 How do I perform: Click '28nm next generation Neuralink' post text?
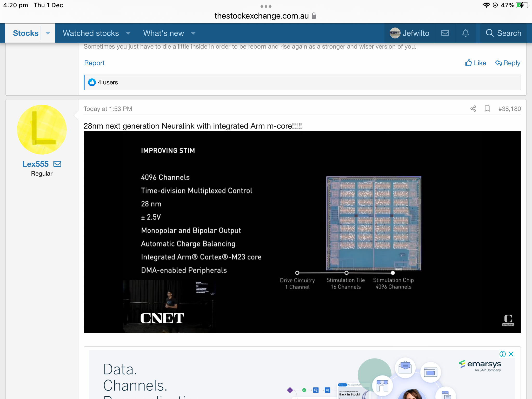coord(192,126)
